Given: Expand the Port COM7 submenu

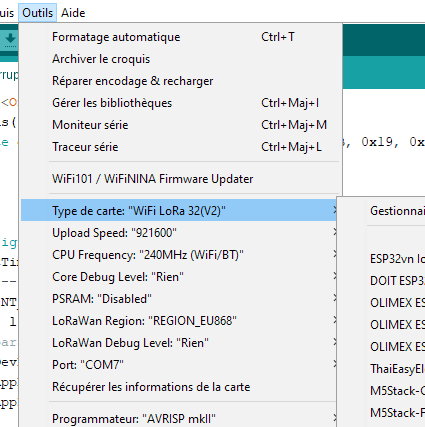Looking at the screenshot, I should [x=180, y=365].
